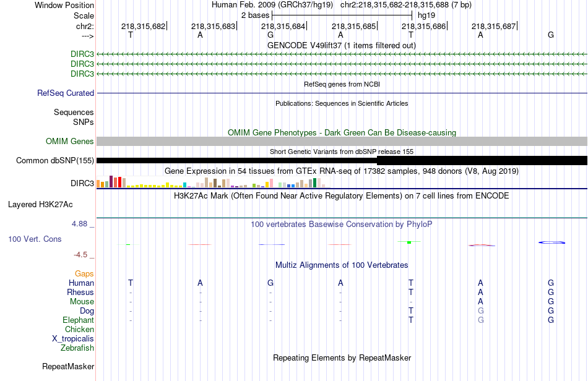Click position label 218,315,686
588x381 pixels.
point(424,26)
